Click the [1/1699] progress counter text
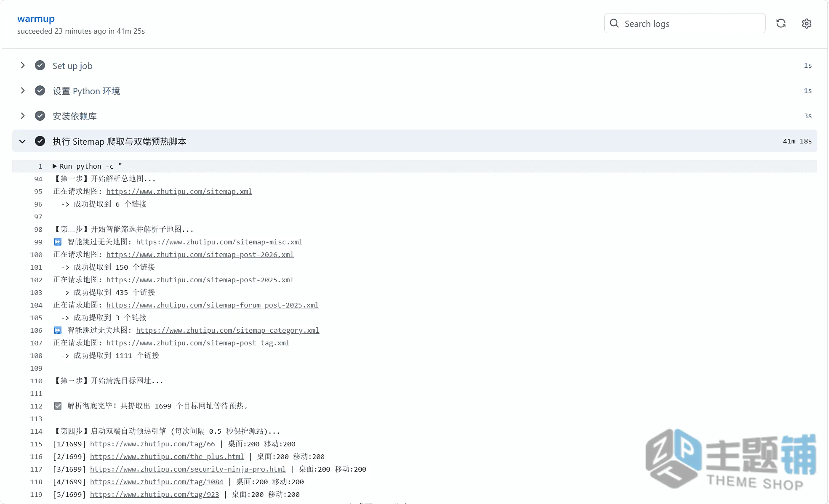The height and width of the screenshot is (504, 829). (x=69, y=444)
